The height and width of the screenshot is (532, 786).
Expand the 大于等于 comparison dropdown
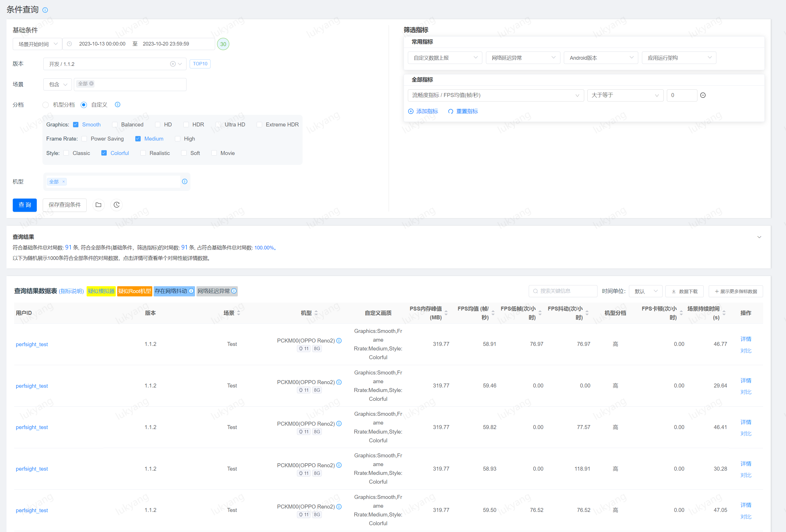[625, 95]
